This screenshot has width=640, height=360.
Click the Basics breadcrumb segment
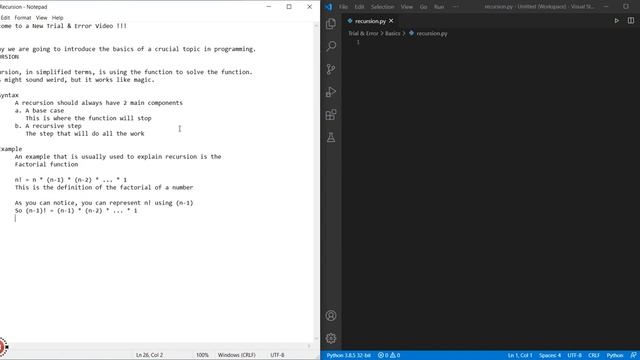pos(393,33)
